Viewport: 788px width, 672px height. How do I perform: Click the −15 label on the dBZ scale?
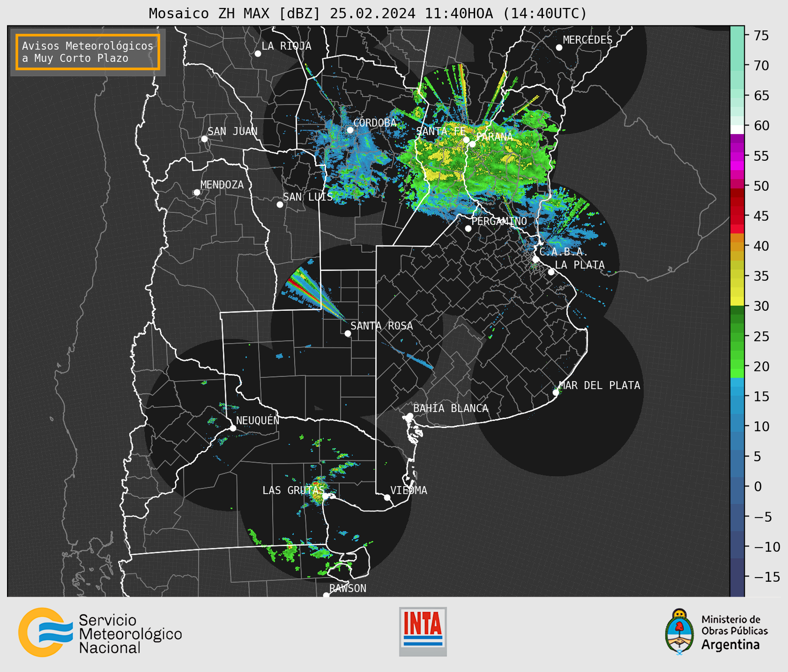(766, 577)
